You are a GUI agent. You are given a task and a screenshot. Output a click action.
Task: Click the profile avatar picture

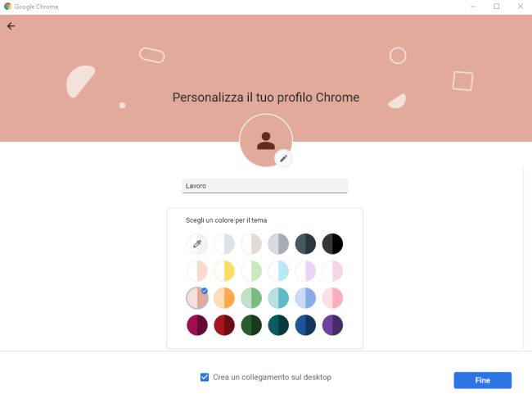coord(266,140)
